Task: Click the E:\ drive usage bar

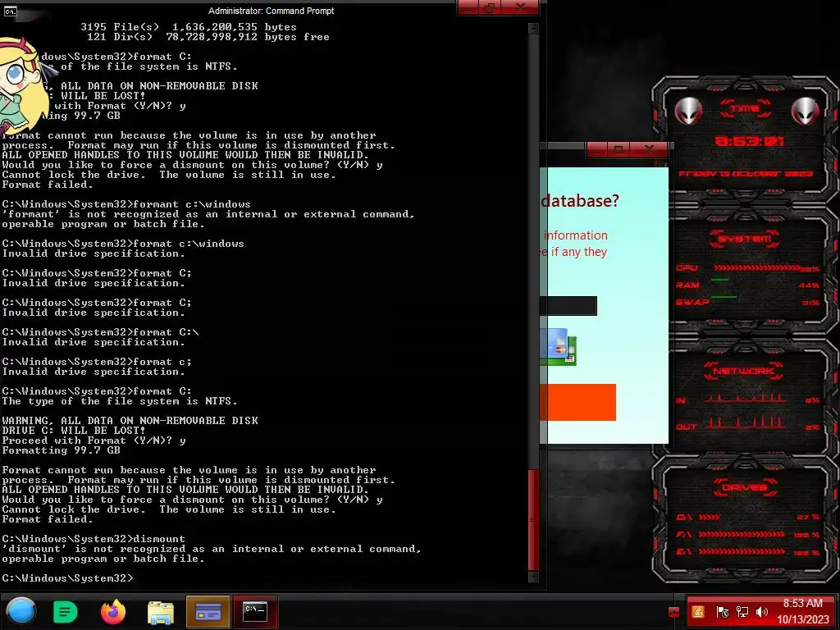Action: pyautogui.click(x=742, y=552)
